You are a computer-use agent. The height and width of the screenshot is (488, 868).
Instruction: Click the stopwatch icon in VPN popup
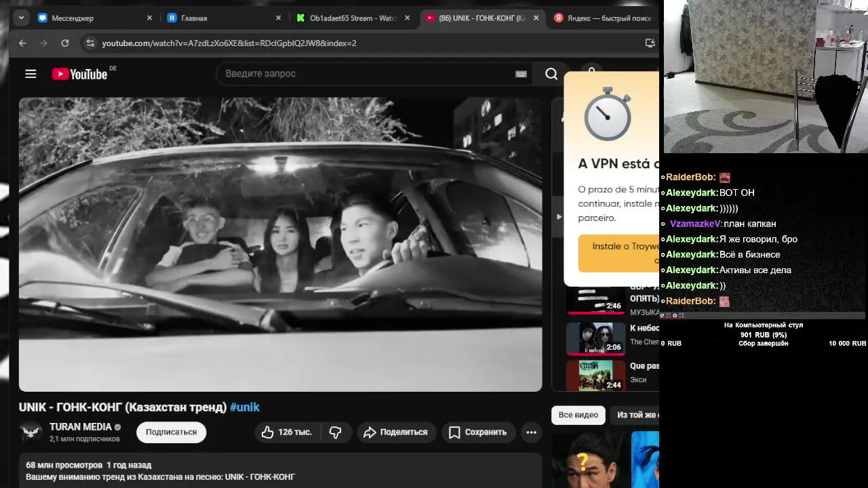[608, 114]
